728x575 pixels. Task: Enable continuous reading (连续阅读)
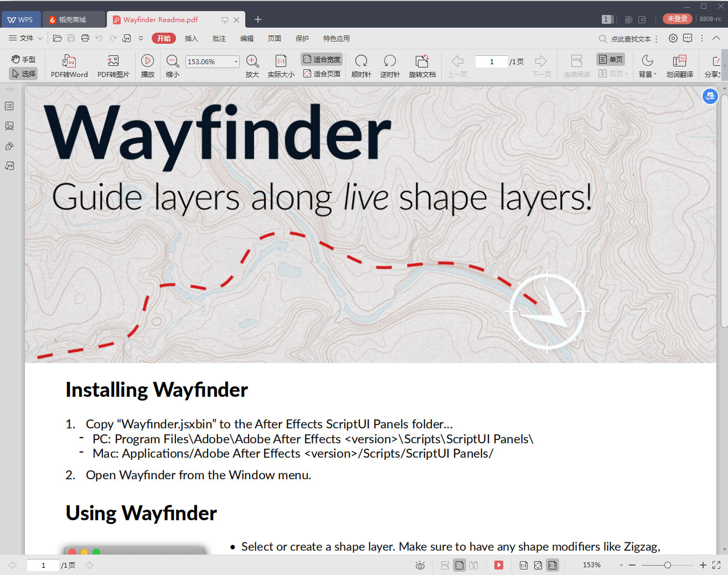(576, 66)
